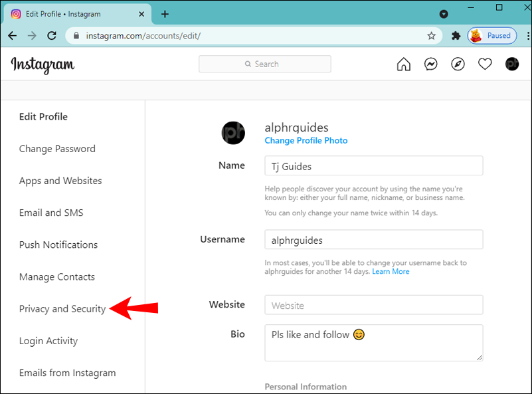Viewport: 532px width, 394px height.
Task: Open Edit Profile settings section
Action: pyautogui.click(x=43, y=117)
